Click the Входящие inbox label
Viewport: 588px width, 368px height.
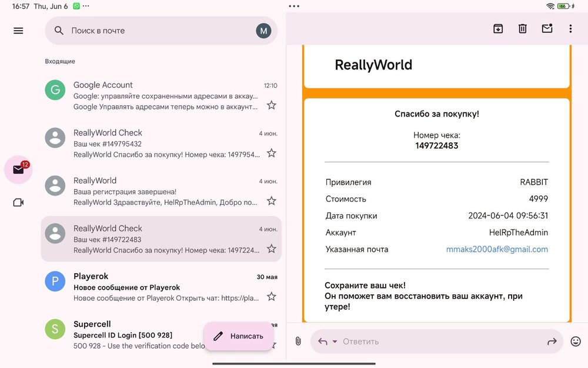tap(60, 61)
